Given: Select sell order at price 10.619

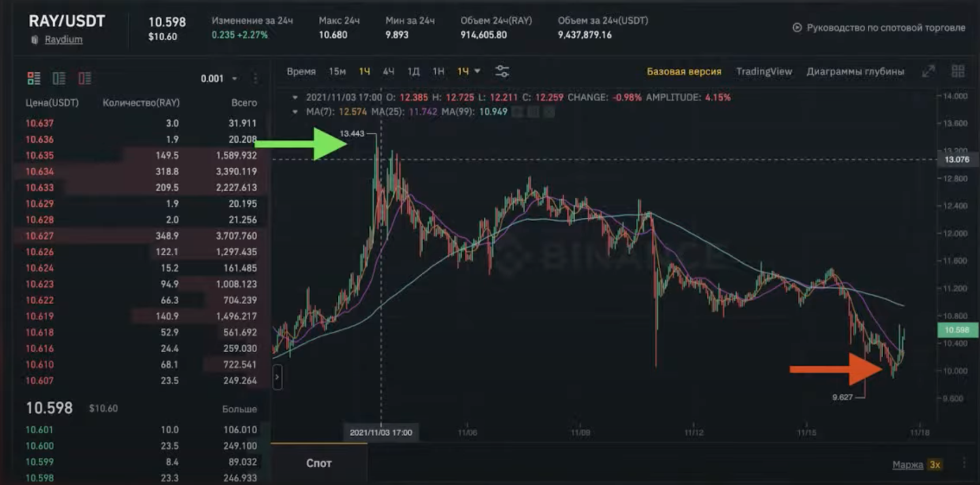Looking at the screenshot, I should [x=141, y=316].
